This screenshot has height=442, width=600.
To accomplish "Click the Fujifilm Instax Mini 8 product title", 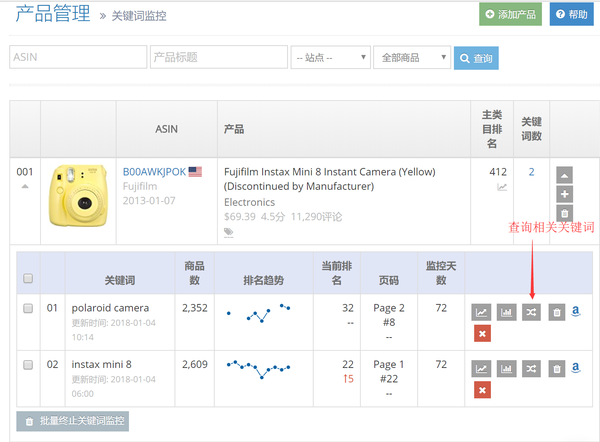I will point(329,179).
